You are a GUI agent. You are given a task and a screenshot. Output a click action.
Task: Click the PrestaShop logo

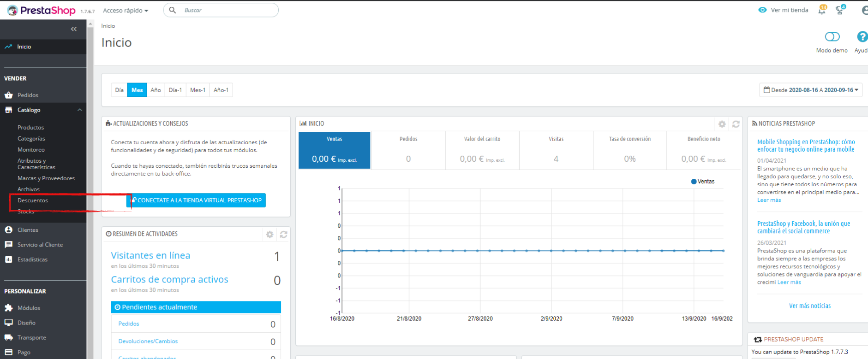click(x=41, y=10)
